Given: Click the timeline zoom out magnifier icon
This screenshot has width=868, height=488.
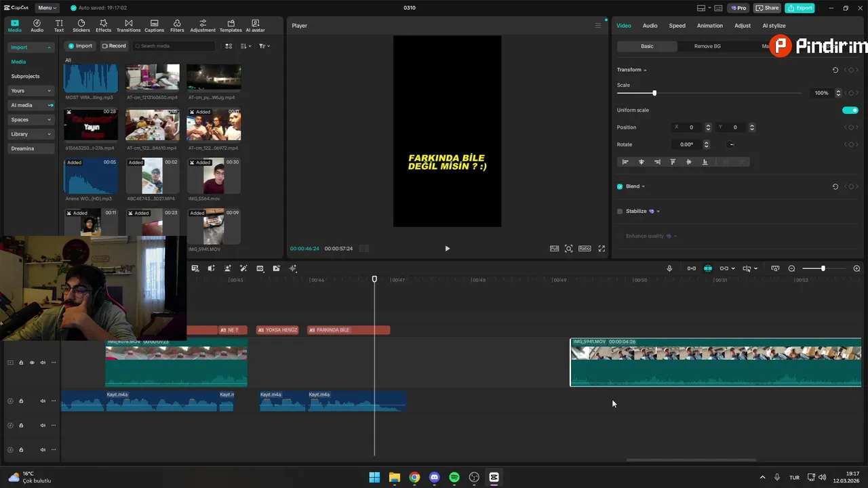Looking at the screenshot, I should [x=791, y=268].
